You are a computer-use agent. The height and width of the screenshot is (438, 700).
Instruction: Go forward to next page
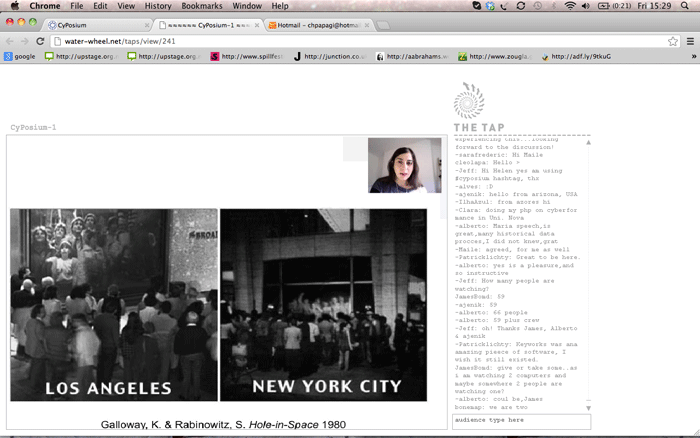click(x=25, y=41)
